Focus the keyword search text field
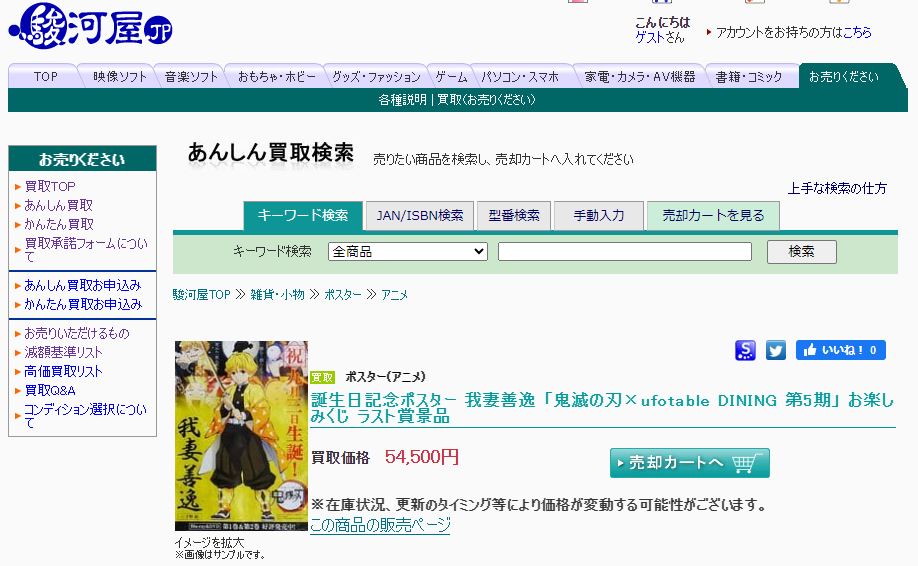918x566 pixels. click(x=625, y=252)
